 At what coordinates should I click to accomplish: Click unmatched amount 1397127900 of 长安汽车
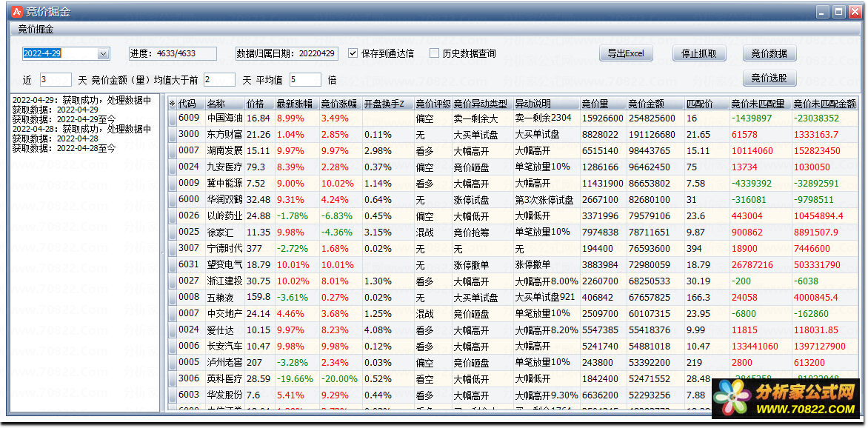click(x=825, y=346)
